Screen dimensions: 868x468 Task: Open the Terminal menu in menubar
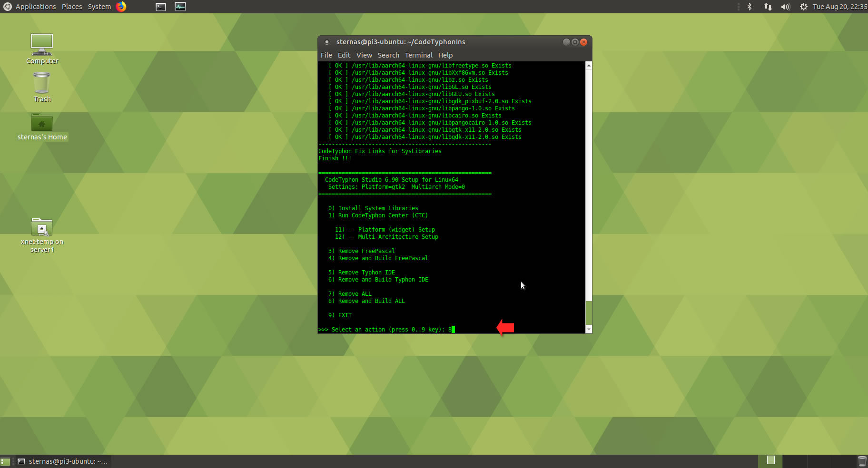[419, 55]
